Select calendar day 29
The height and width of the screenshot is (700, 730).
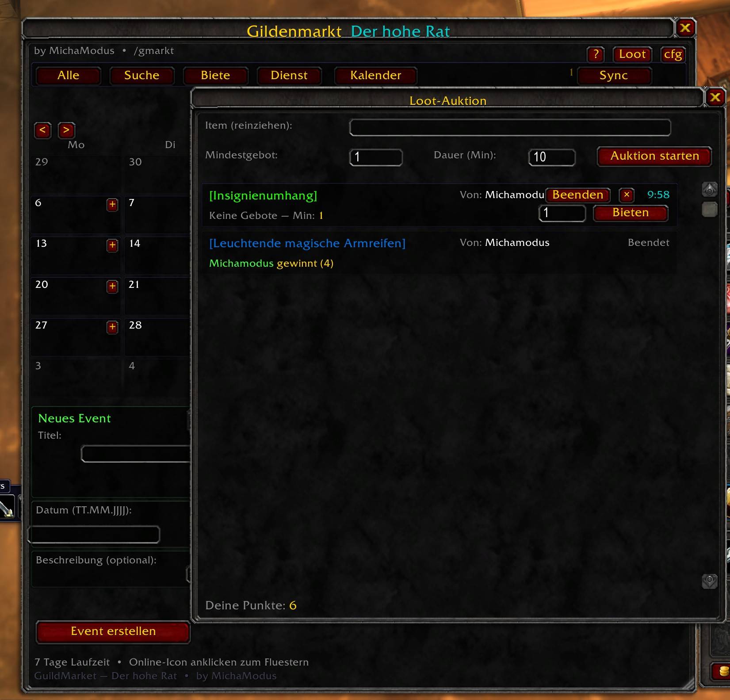pyautogui.click(x=76, y=173)
